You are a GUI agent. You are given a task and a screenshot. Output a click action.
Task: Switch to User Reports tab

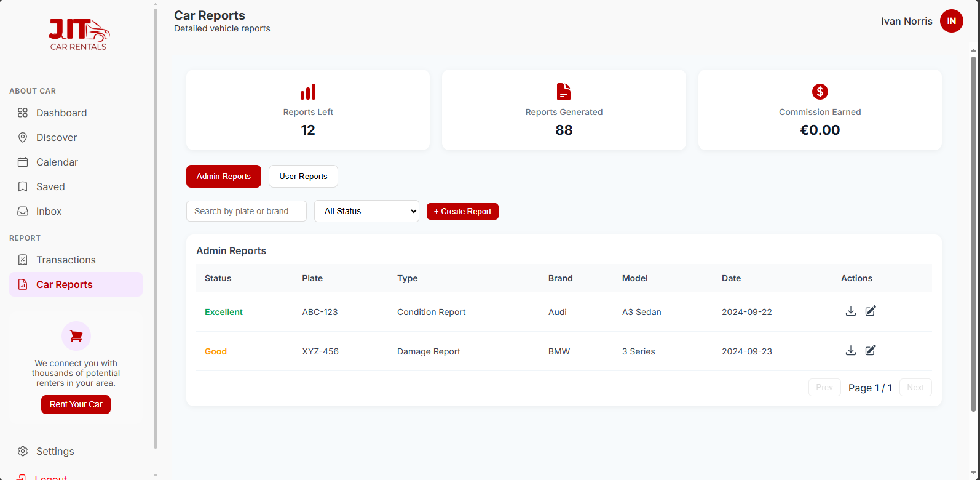[303, 176]
